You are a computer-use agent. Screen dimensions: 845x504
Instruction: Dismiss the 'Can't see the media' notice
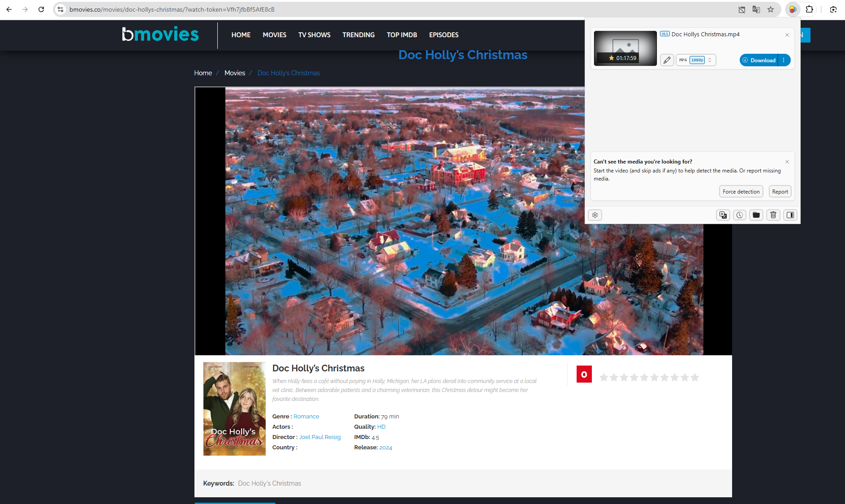(787, 162)
